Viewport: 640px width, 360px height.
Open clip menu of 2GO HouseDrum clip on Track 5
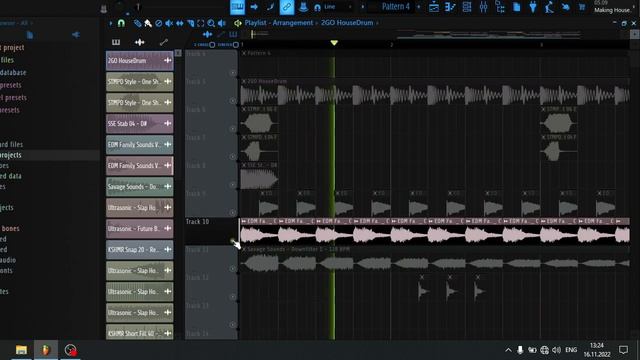click(244, 82)
